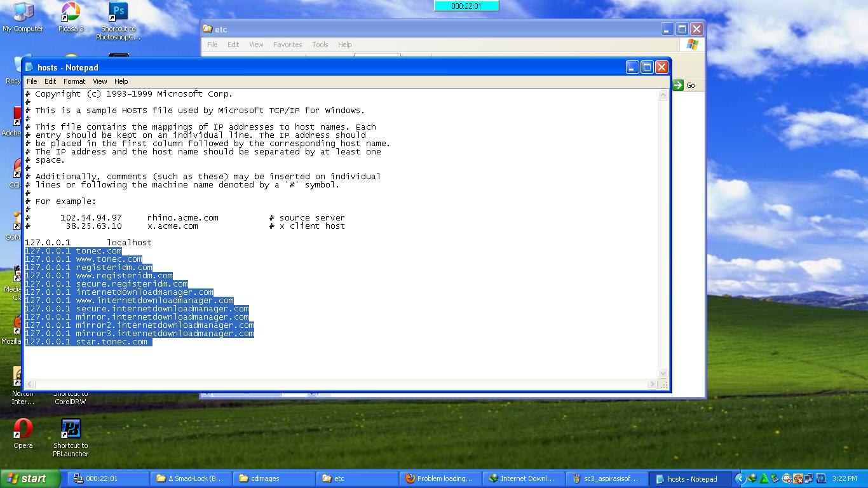Open the messenger tray icon with red X
This screenshot has width=868, height=488.
click(787, 478)
